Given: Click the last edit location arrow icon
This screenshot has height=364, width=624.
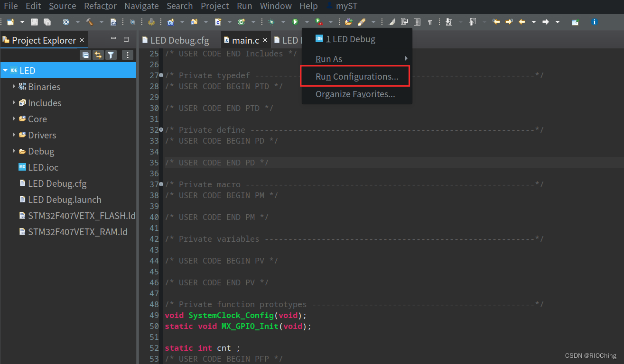Looking at the screenshot, I should [x=496, y=22].
